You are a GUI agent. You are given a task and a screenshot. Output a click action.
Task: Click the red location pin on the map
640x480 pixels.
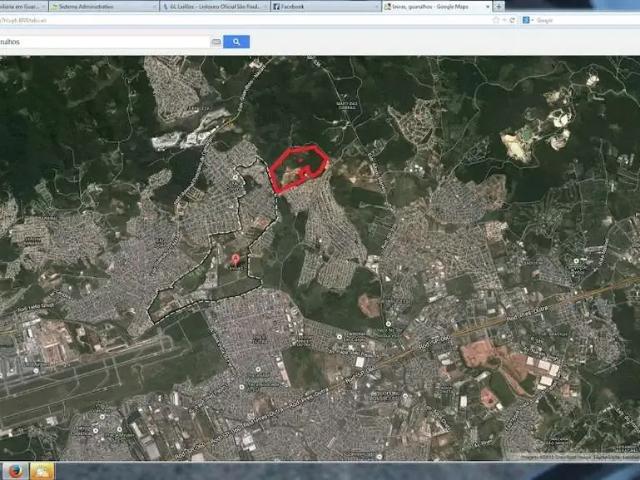click(235, 259)
